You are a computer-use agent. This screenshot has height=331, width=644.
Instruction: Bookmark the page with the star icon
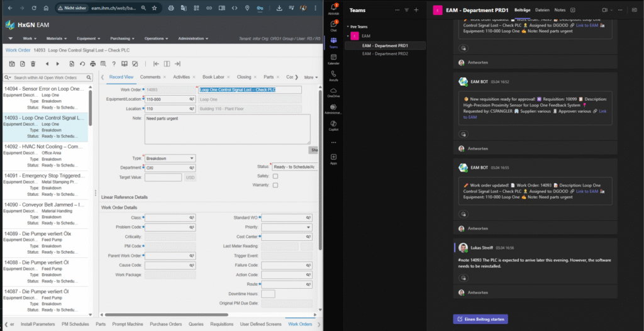click(x=155, y=8)
